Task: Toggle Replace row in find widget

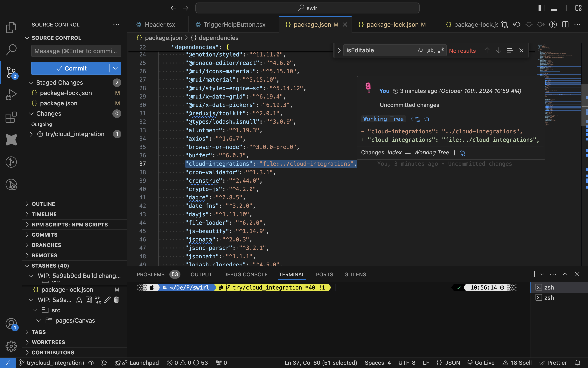Action: point(339,50)
